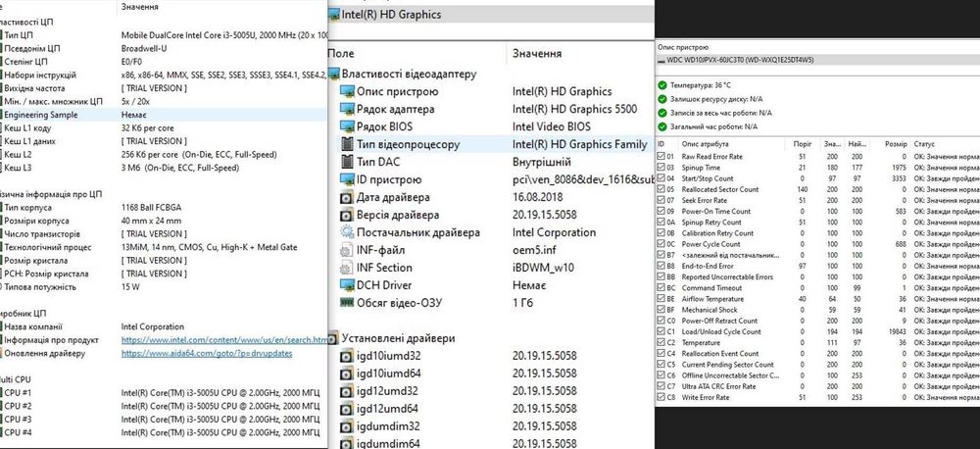Select the 'CPU #4' row
The width and height of the screenshot is (980, 449).
(x=163, y=432)
